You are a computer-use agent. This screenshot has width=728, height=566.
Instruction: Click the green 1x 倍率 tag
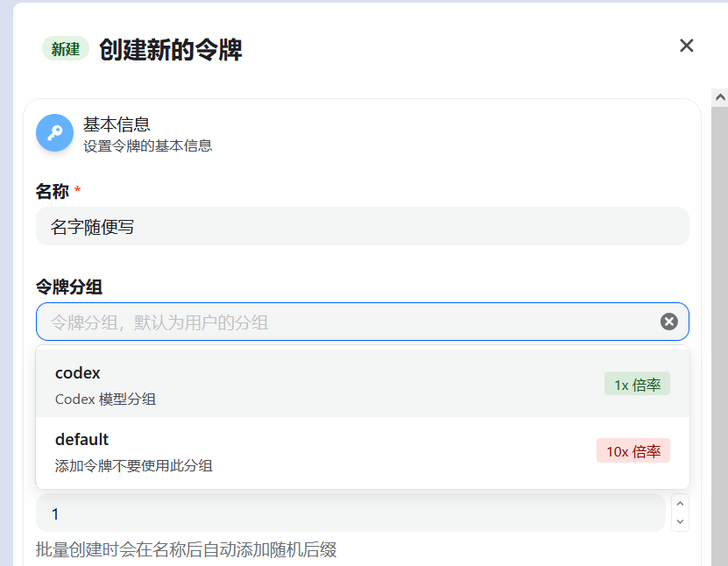tap(637, 385)
